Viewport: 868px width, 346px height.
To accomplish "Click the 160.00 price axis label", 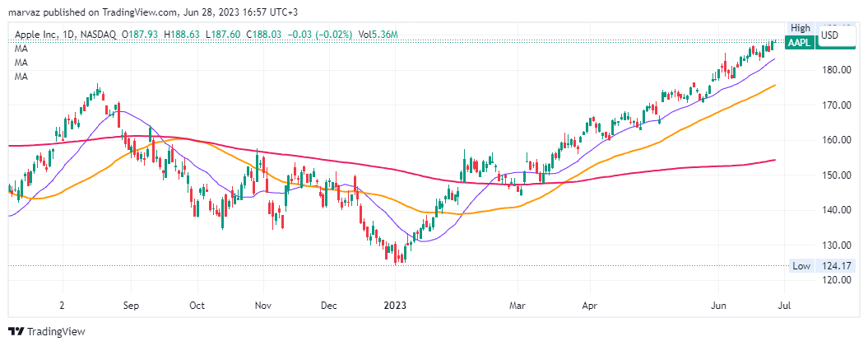I will [x=836, y=140].
